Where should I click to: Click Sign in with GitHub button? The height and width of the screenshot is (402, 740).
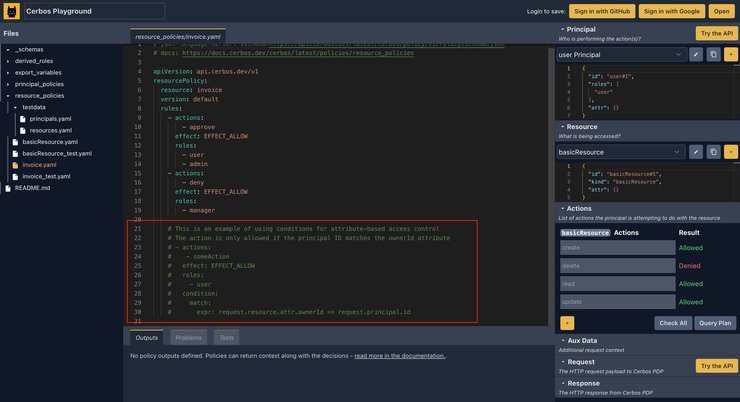pyautogui.click(x=602, y=11)
